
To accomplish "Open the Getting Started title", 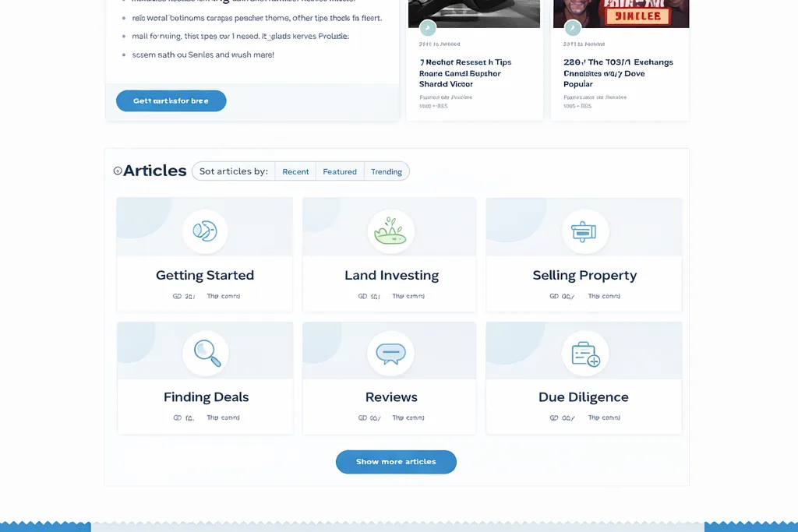I will [205, 275].
